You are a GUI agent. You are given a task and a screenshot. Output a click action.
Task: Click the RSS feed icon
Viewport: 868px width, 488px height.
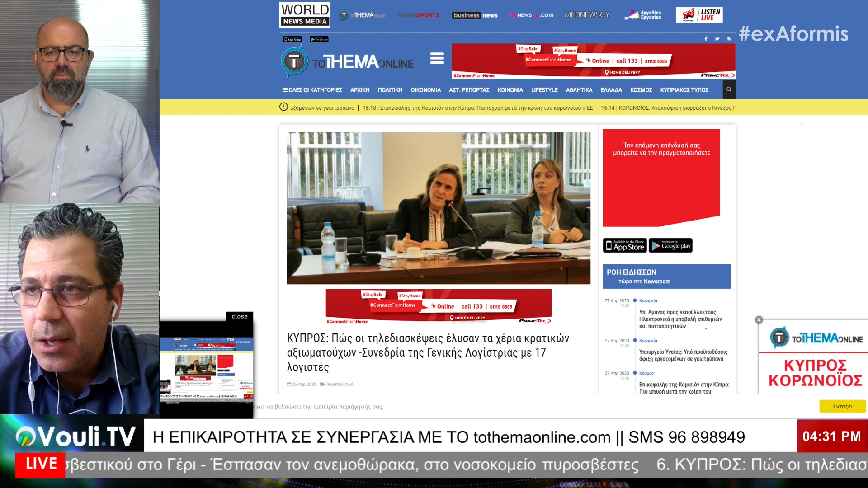click(x=729, y=39)
